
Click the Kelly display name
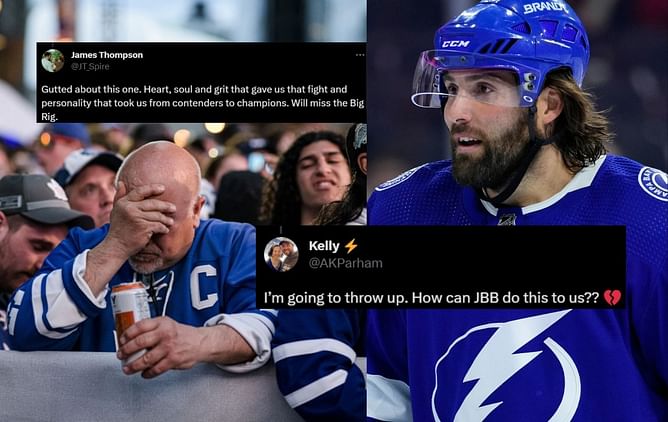pyautogui.click(x=324, y=246)
